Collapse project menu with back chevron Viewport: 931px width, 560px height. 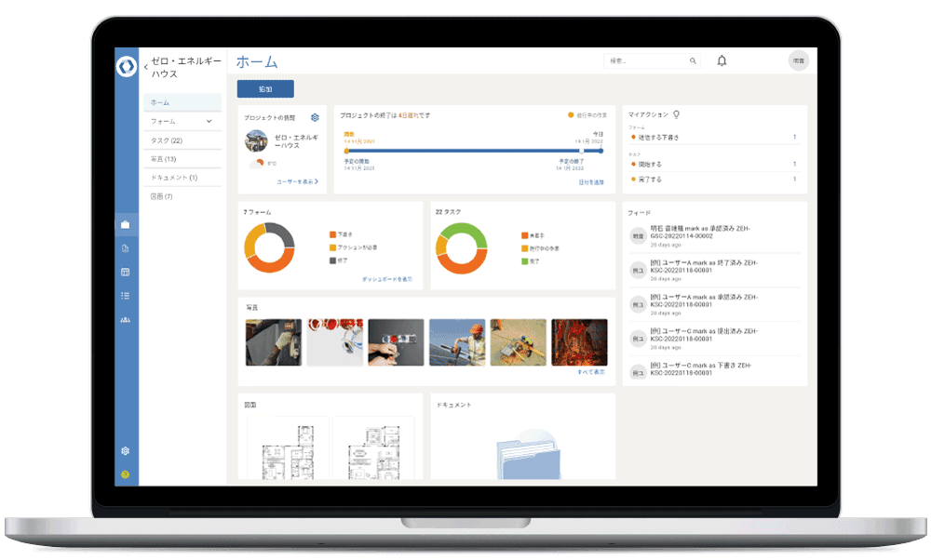145,67
